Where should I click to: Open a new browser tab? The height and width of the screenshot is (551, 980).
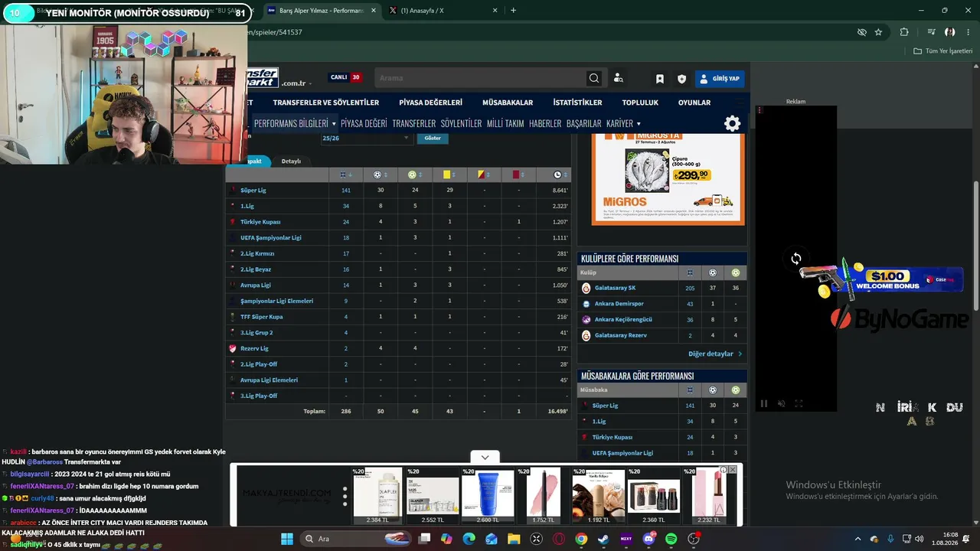point(513,11)
